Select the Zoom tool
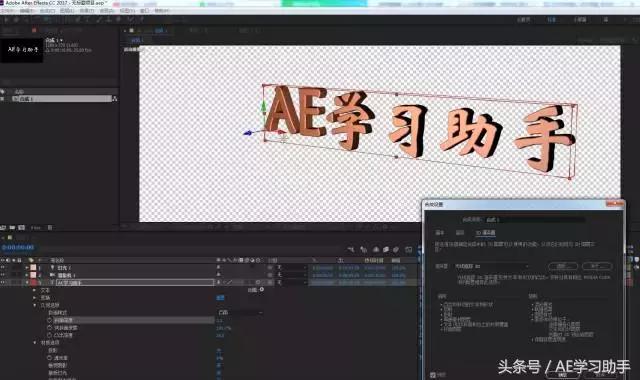This screenshot has width=640, height=380. [x=27, y=19]
